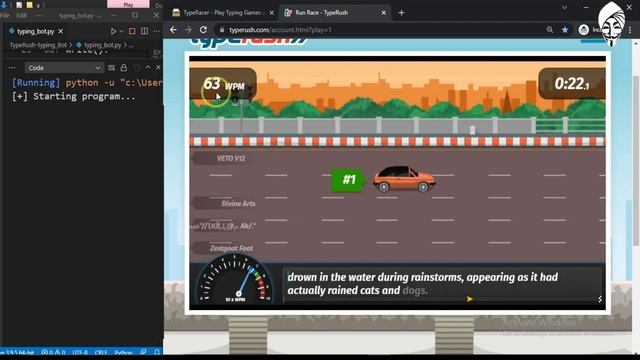
Task: Go back in browser history
Action: [x=173, y=30]
